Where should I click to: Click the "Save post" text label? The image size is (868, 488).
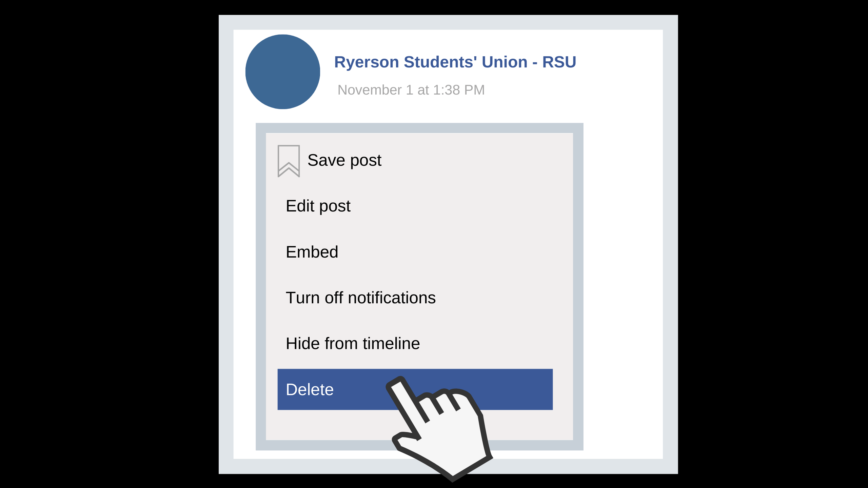pyautogui.click(x=344, y=160)
